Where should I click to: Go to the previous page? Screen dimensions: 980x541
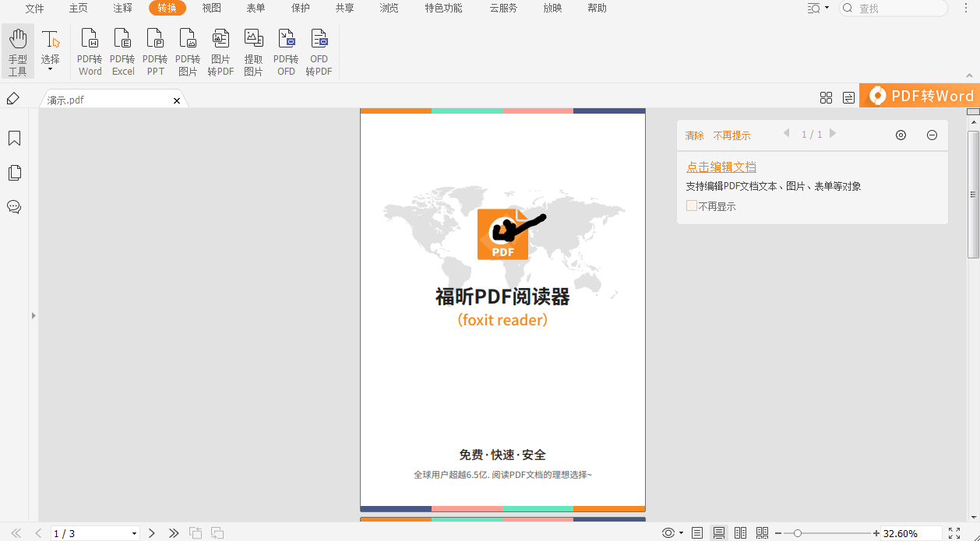click(38, 533)
